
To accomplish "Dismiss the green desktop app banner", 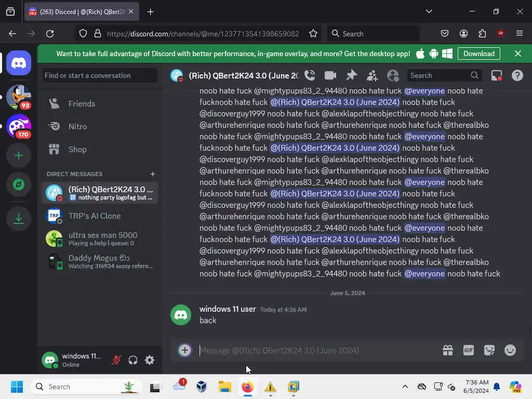I will 518,54.
